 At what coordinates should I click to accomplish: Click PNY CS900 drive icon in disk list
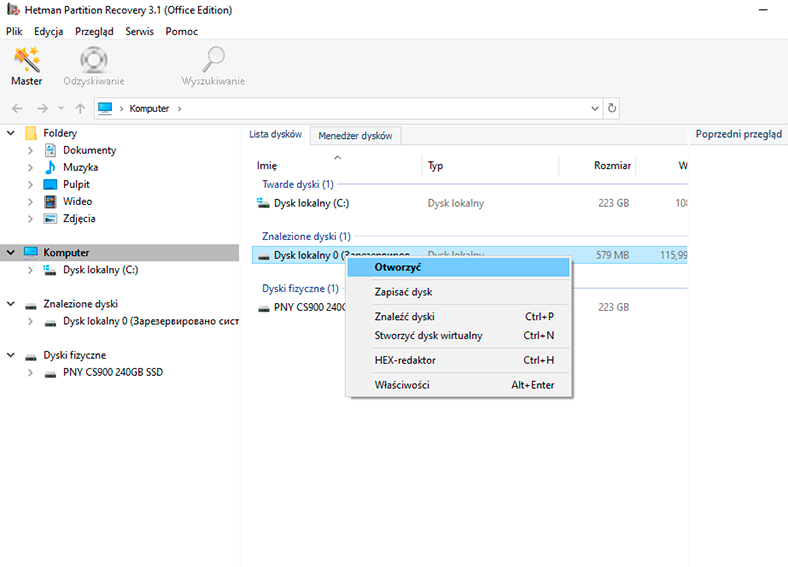point(264,308)
